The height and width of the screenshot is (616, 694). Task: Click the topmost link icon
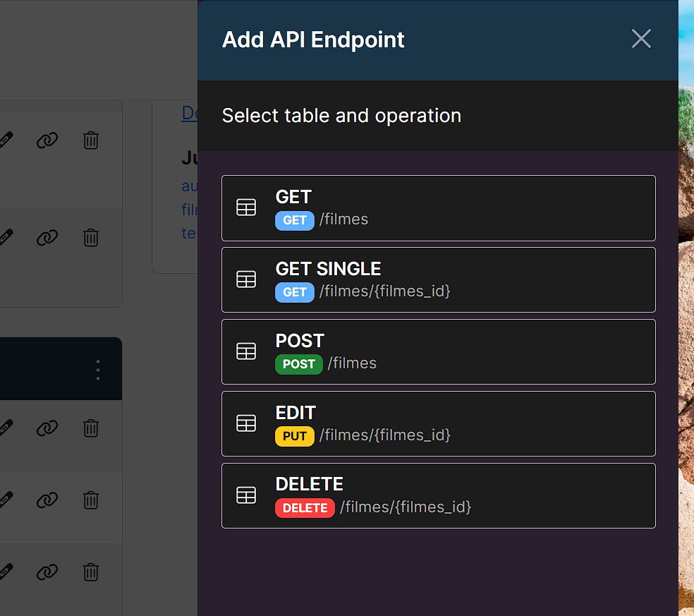tap(47, 140)
